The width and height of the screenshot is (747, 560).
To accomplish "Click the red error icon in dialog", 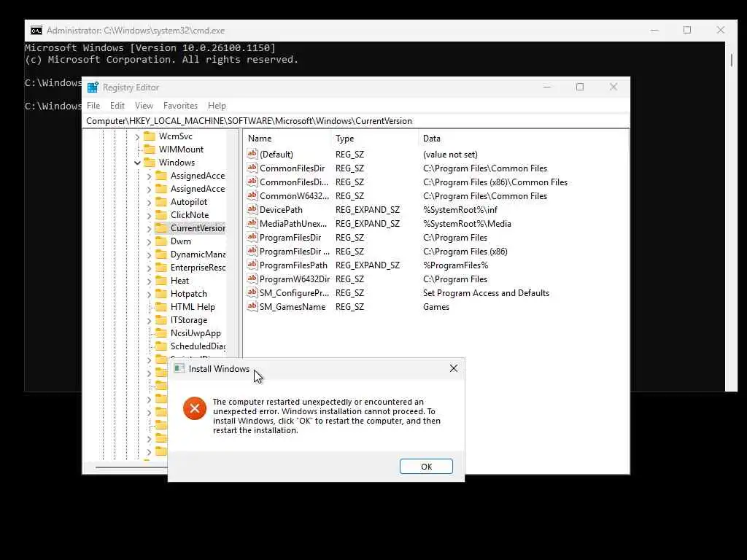I will coord(194,408).
